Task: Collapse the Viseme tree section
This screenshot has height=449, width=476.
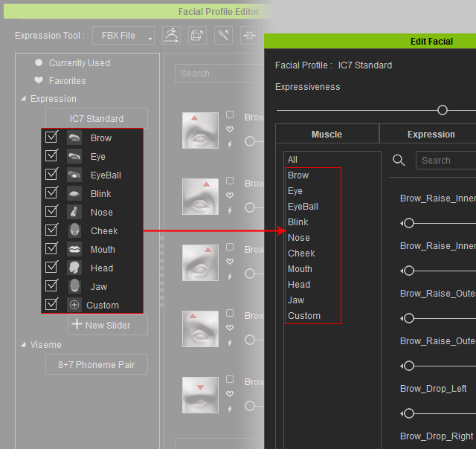Action: coord(23,345)
